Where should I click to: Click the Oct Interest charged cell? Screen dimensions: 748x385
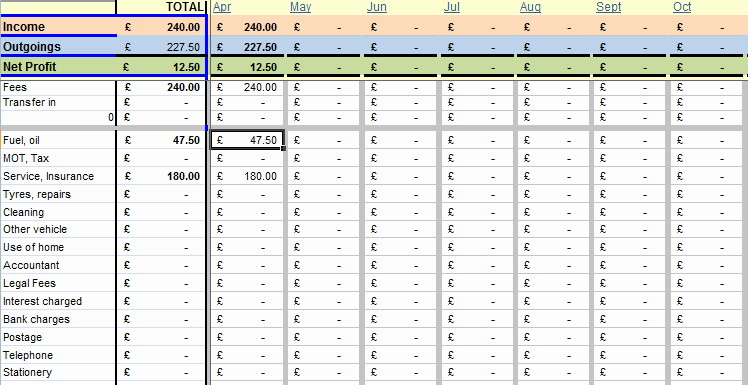tap(707, 301)
